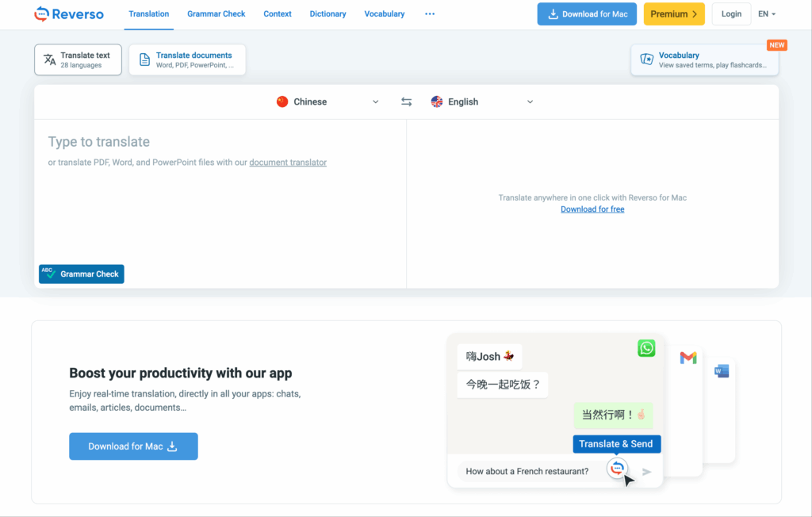The width and height of the screenshot is (812, 517).
Task: Open the Context tab in navigation
Action: pyautogui.click(x=278, y=13)
